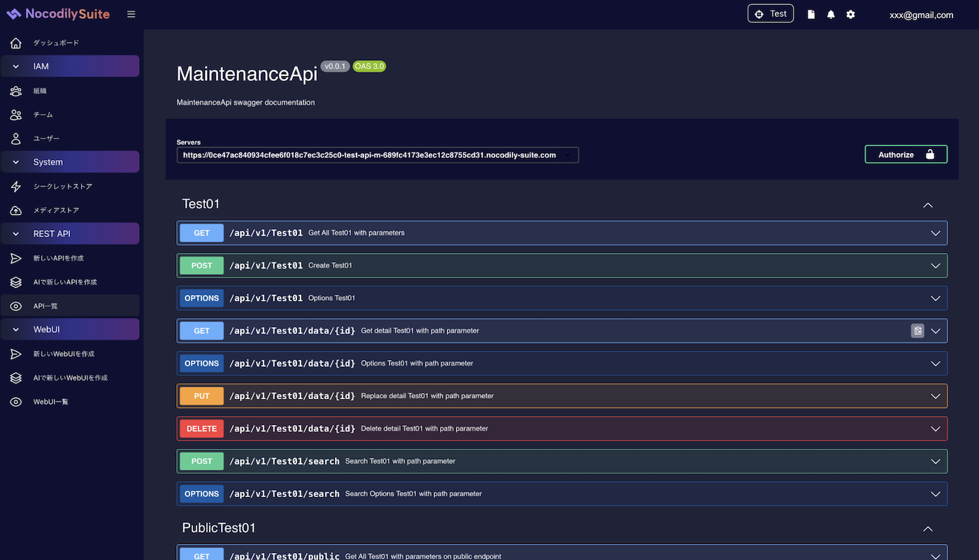Open the Teams menu item in sidebar
The width and height of the screenshot is (979, 560).
43,115
